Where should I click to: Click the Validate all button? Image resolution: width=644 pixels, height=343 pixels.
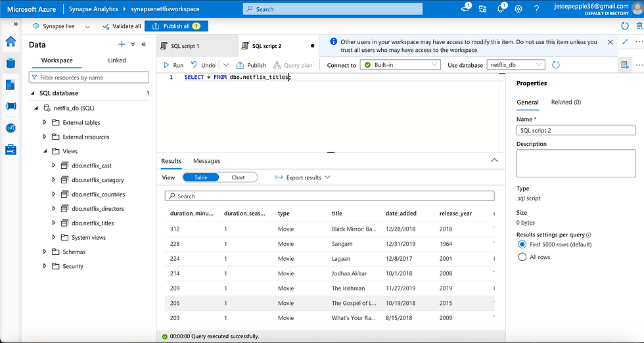click(122, 26)
